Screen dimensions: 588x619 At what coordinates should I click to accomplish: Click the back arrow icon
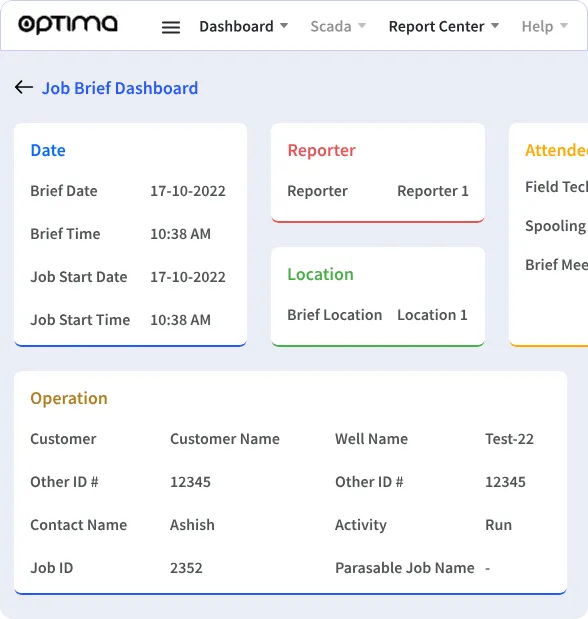pos(24,87)
